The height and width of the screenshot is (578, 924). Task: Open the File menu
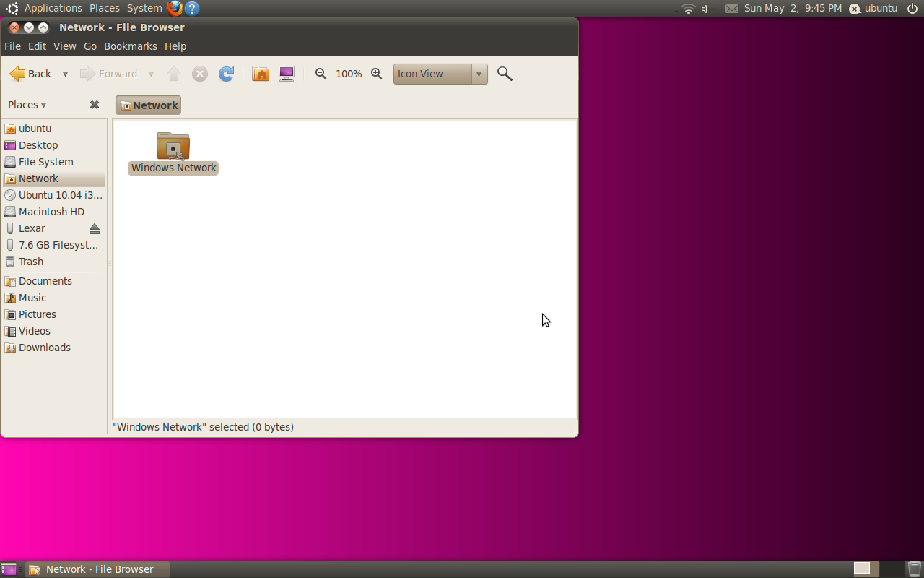(x=12, y=46)
